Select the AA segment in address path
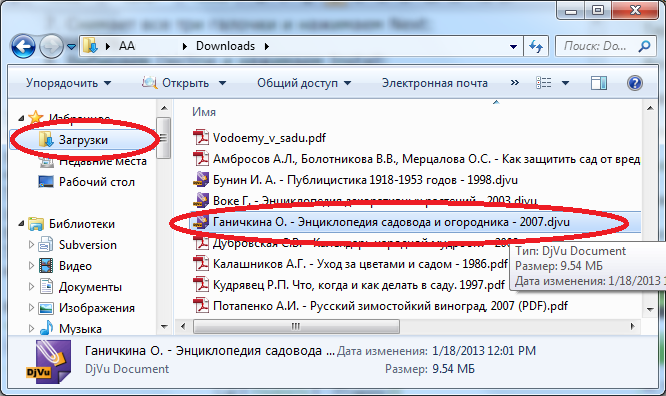Screen dimensions: 666x396 pyautogui.click(x=127, y=46)
